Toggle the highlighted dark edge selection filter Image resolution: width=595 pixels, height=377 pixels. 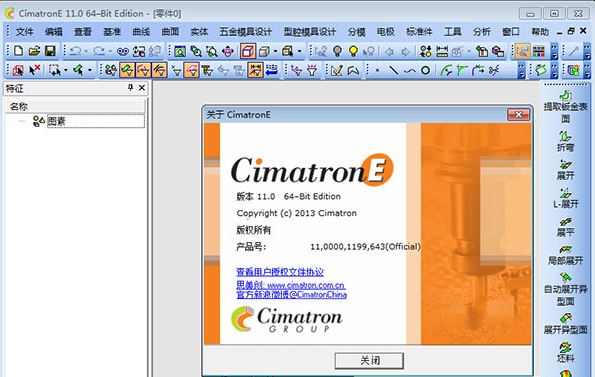coord(159,70)
